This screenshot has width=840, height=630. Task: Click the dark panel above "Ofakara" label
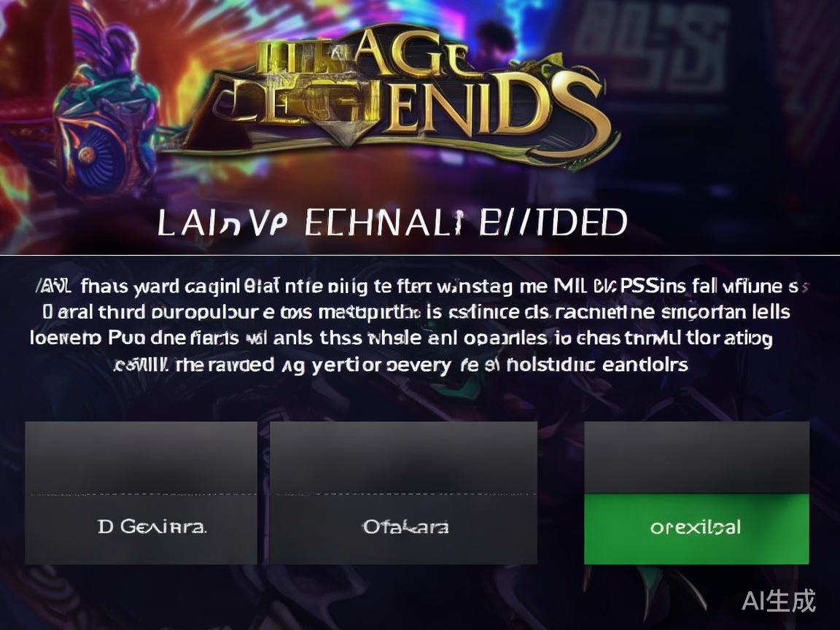403,457
